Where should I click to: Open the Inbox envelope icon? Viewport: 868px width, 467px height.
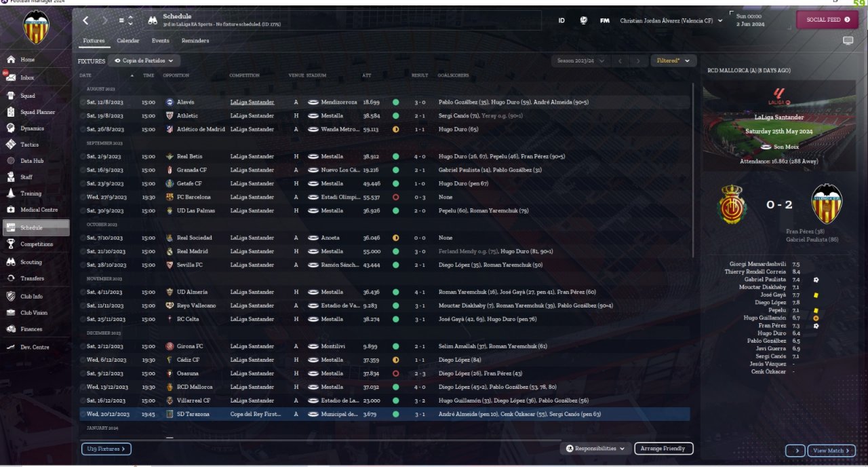point(11,77)
